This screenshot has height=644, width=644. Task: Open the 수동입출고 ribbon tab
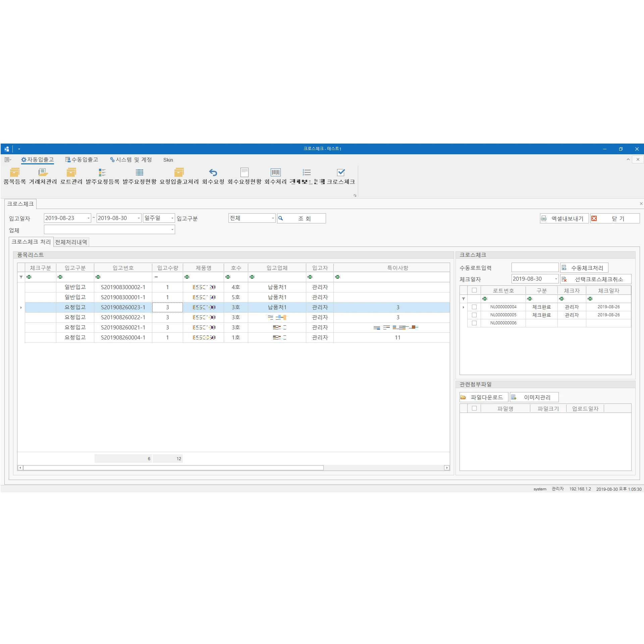[x=82, y=160]
